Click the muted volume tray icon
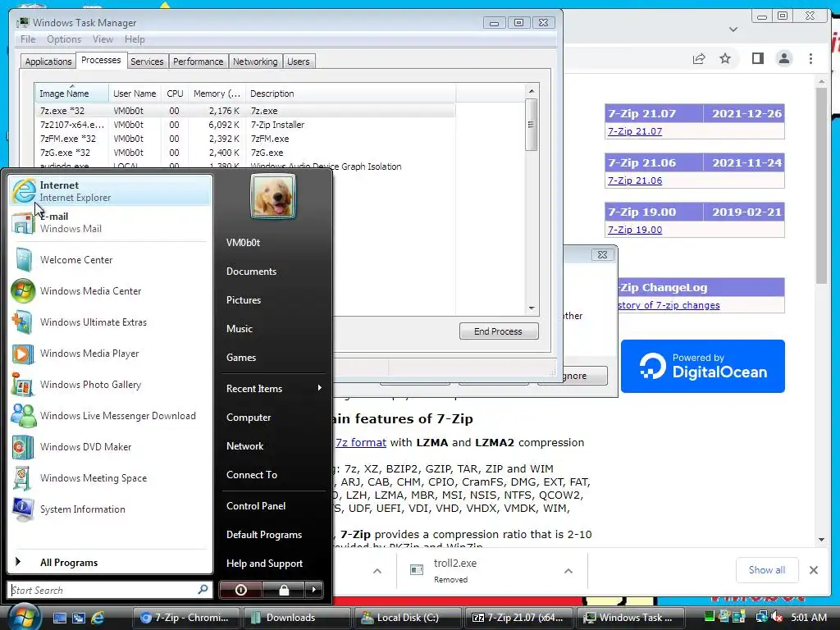This screenshot has height=630, width=840. 776,618
